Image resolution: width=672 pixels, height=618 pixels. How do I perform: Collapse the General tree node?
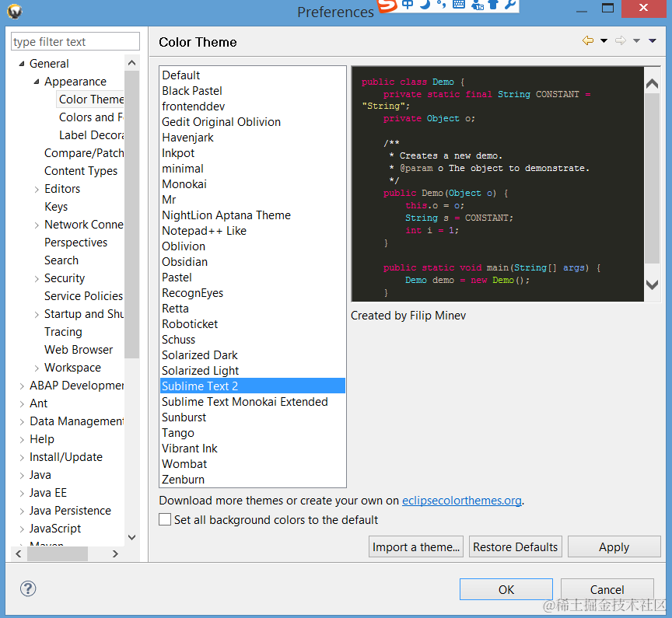[x=22, y=64]
